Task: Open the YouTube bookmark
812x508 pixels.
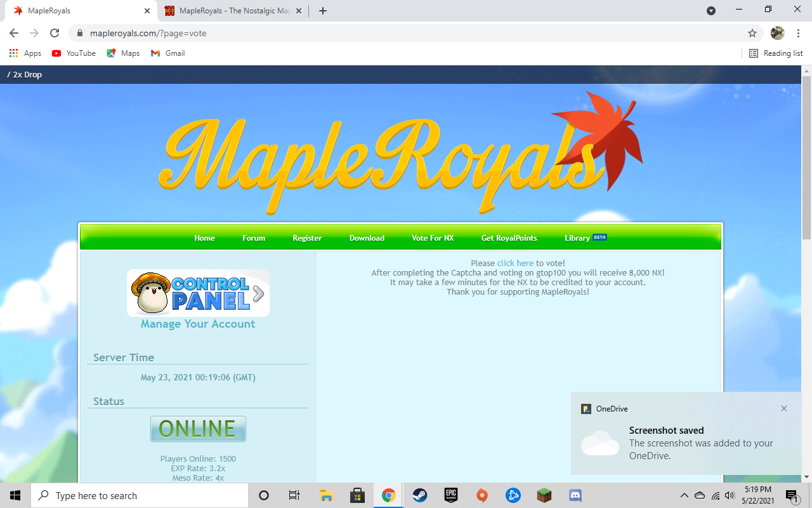Action: (x=74, y=53)
